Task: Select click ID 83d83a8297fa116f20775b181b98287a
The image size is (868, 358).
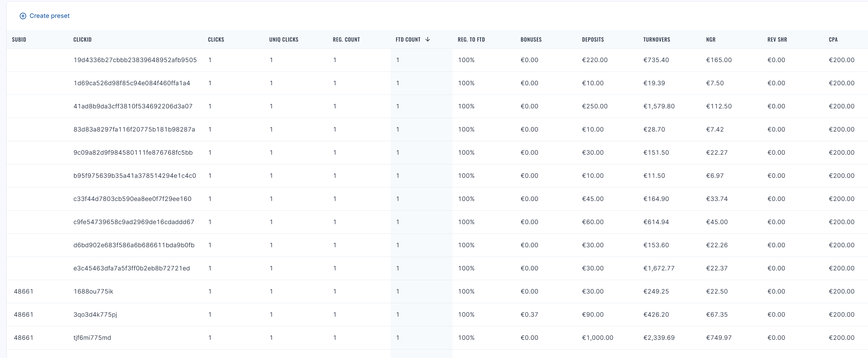Action: [x=134, y=129]
